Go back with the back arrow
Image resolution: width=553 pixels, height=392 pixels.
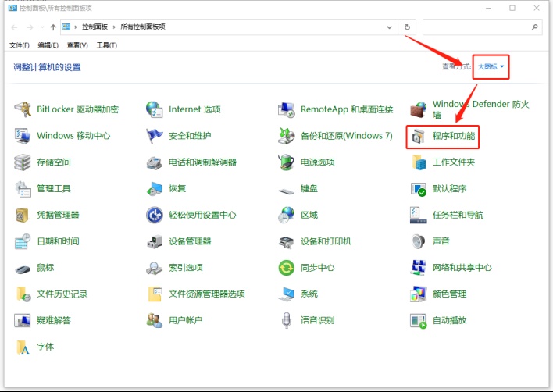coord(15,27)
